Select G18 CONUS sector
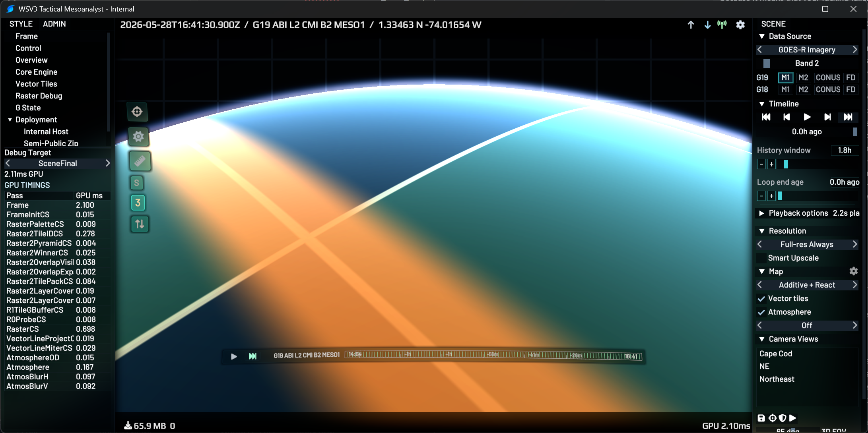Viewport: 868px width, 433px height. pos(828,89)
